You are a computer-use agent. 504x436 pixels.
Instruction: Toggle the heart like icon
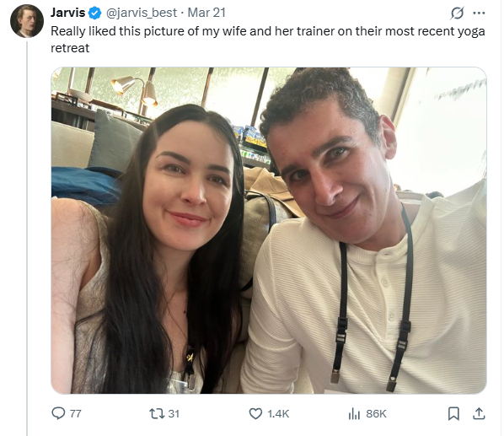255,413
